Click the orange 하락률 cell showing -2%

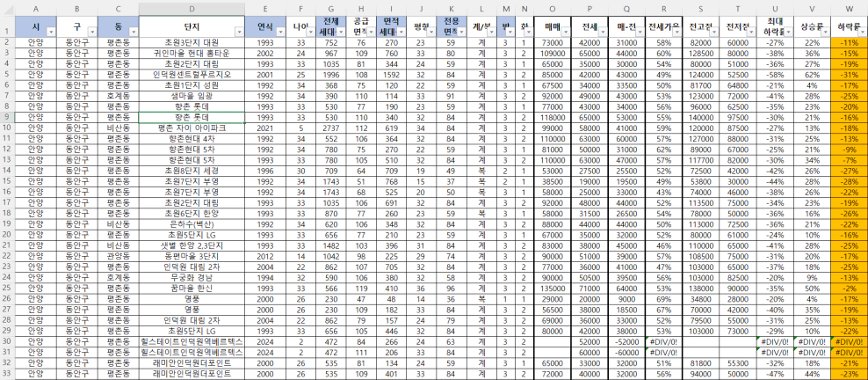tap(850, 289)
